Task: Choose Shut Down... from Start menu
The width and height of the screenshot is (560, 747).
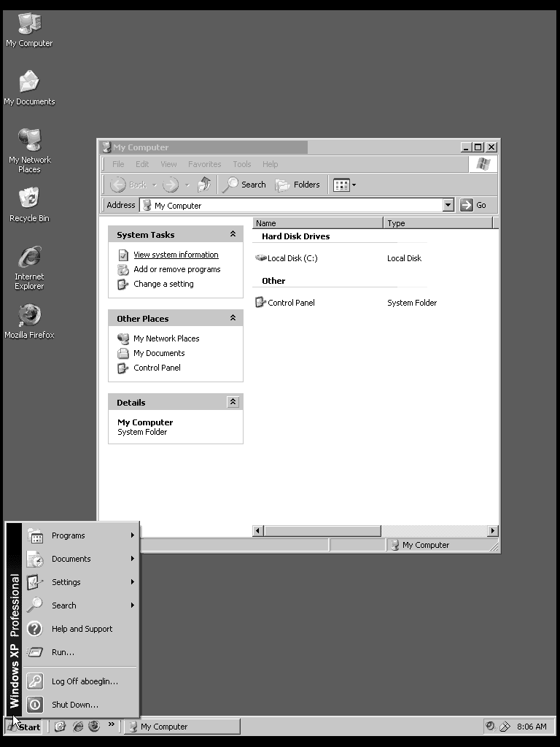Action: point(81,705)
